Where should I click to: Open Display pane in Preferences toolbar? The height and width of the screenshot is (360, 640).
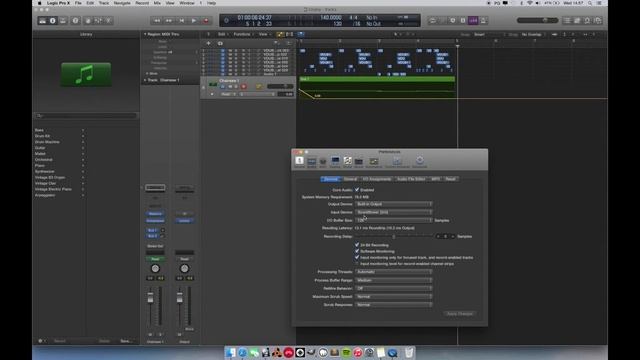click(x=335, y=162)
